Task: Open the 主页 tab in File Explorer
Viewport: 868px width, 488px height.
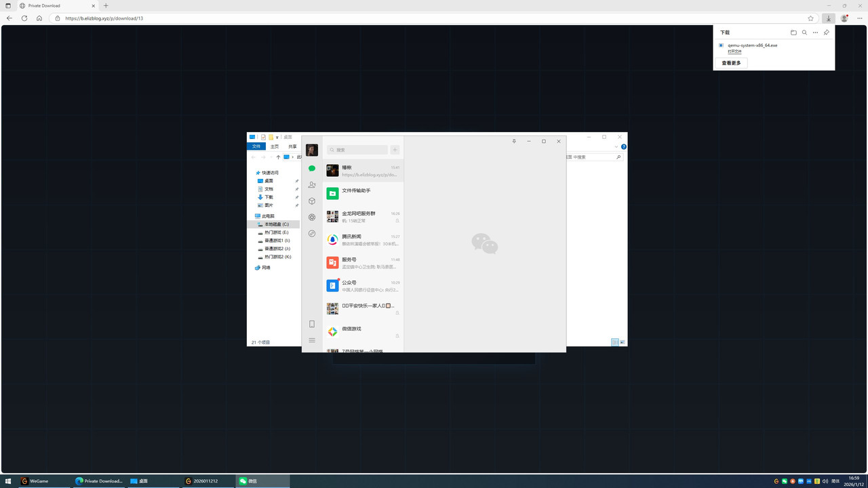Action: pos(275,146)
